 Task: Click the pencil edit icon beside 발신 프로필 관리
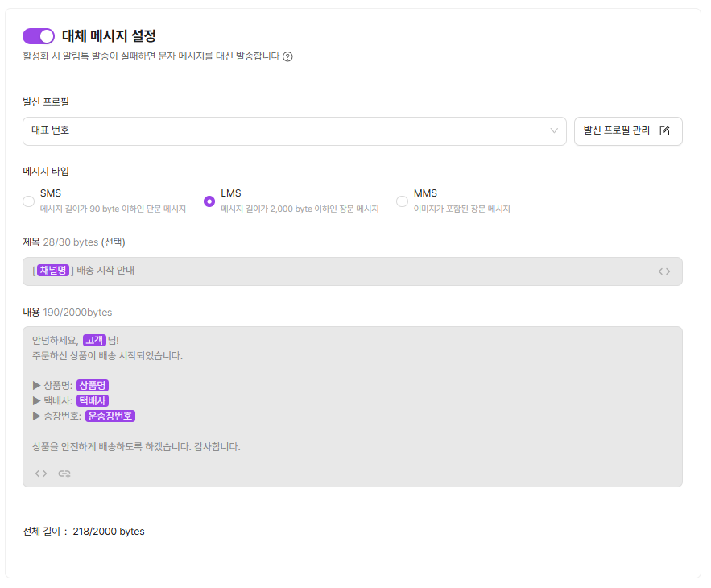664,131
